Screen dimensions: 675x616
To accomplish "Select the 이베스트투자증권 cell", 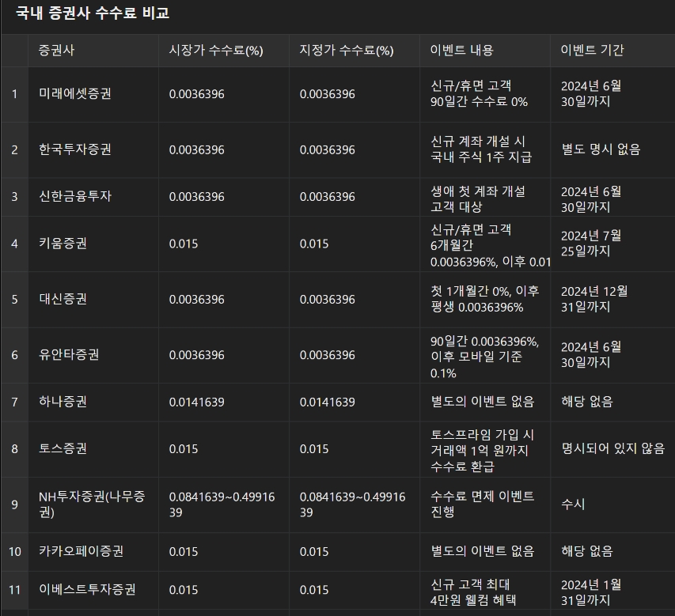I will click(93, 590).
